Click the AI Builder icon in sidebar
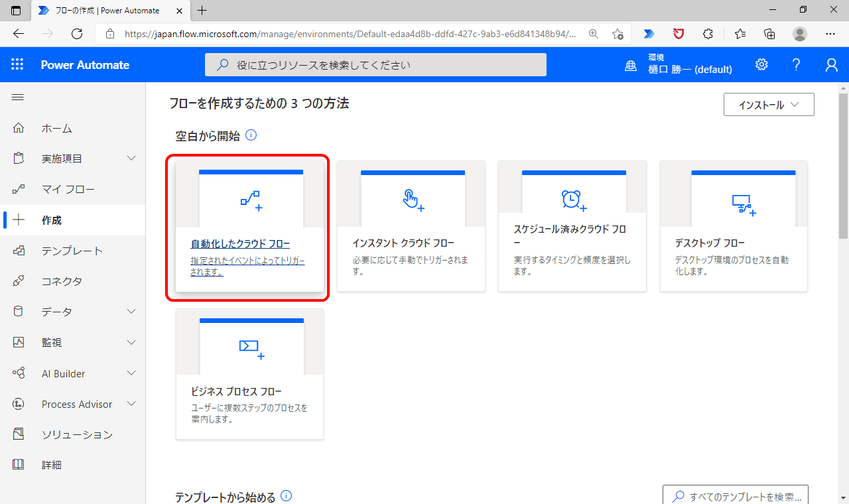This screenshot has width=849, height=504. click(19, 373)
